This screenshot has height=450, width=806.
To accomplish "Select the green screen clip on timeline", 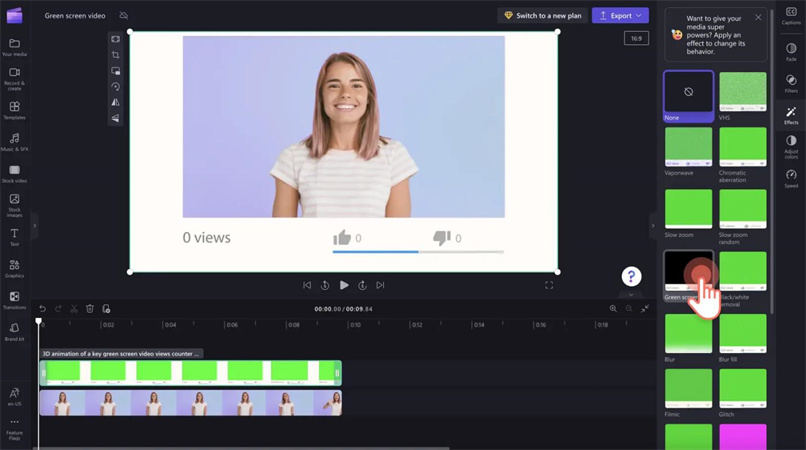I will pos(190,373).
